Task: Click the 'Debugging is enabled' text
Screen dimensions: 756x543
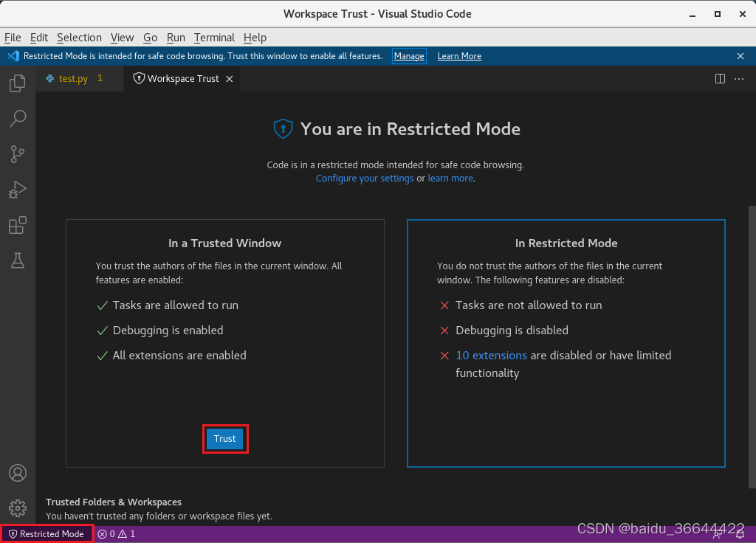Action: (x=168, y=331)
